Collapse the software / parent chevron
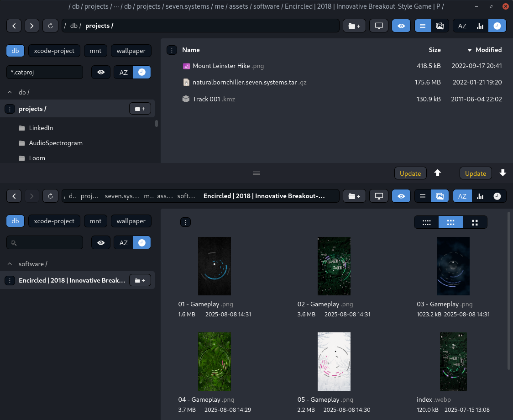 click(x=10, y=264)
